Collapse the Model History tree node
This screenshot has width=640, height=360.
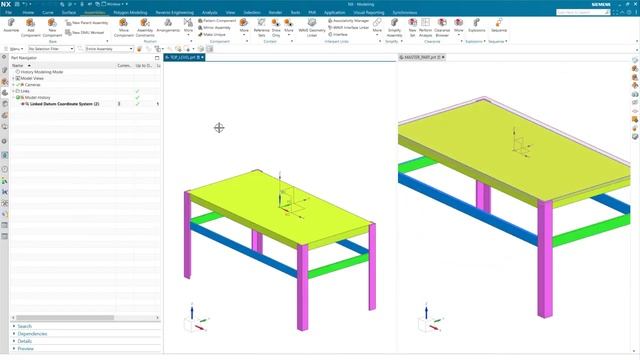pyautogui.click(x=13, y=98)
